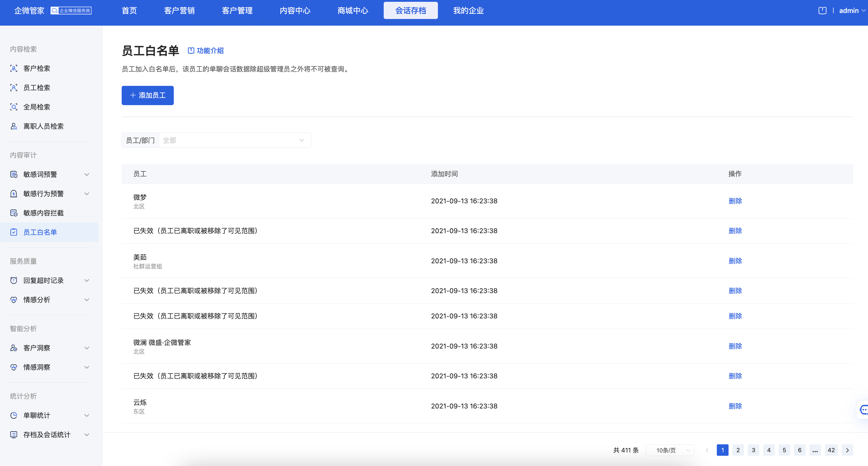Select current page 1 button

[723, 450]
